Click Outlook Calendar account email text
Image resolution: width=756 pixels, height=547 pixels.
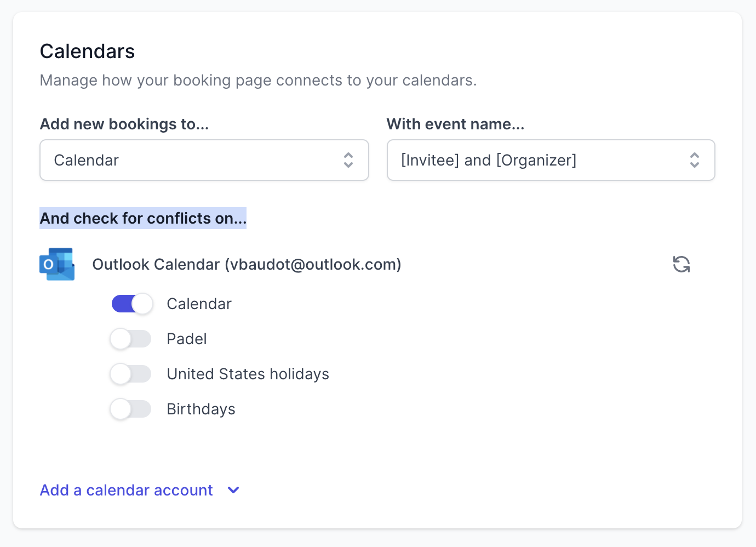tap(247, 264)
